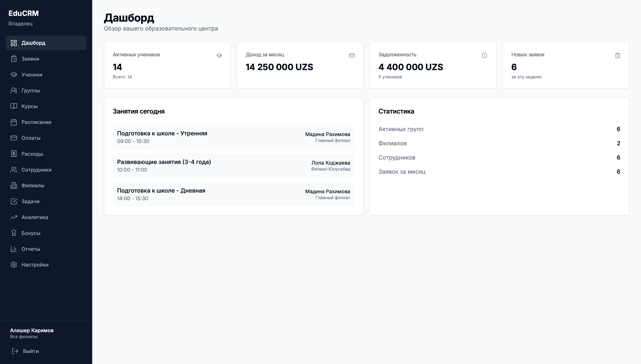The height and width of the screenshot is (364, 641).
Task: Click the Настройки gear icon
Action: point(14,265)
